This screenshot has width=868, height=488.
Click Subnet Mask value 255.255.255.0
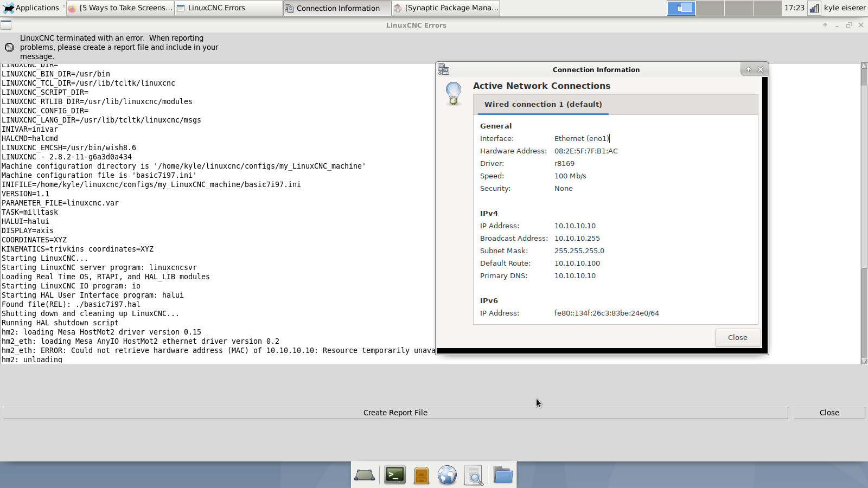pos(579,251)
